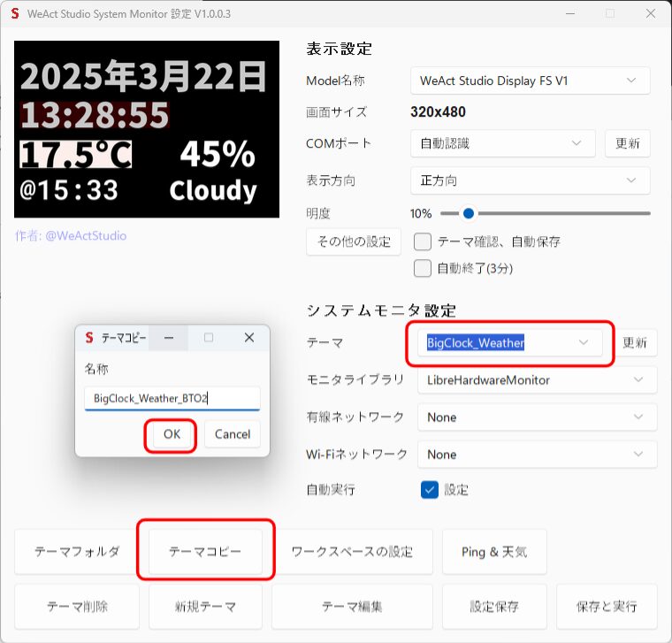672x643 pixels.
Task: Open the 作者: @WeActStudio link
Action: 71,236
